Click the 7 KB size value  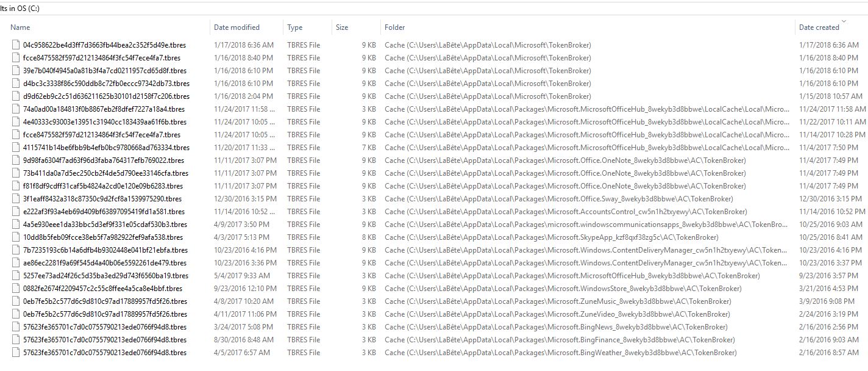point(369,148)
